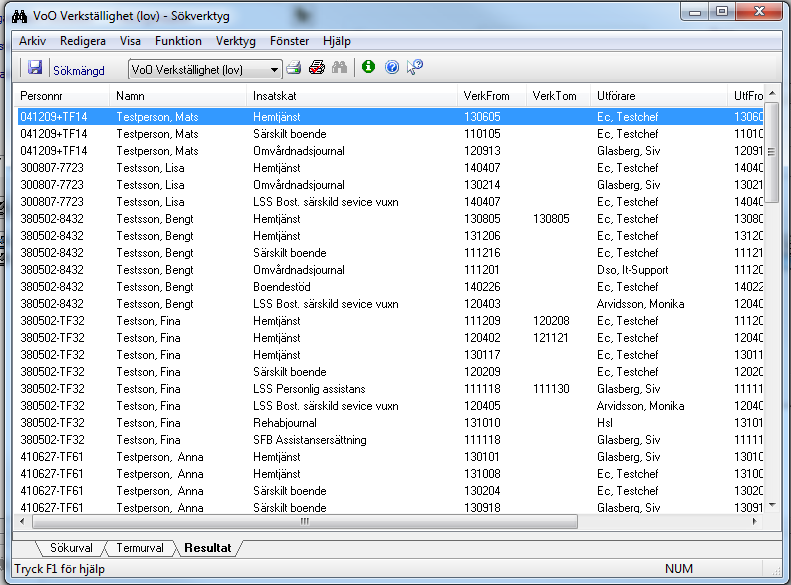Select Testsson, Lisa Omvårdnadsjournal row
Screen dimensions: 791x585
coord(390,185)
